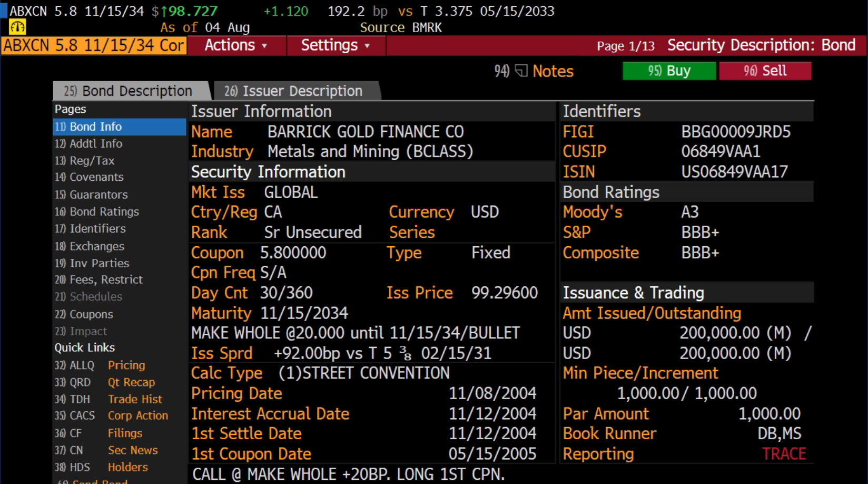Screen dimensions: 868x484
Task: Click the price 98.727 in header
Action: (x=193, y=11)
